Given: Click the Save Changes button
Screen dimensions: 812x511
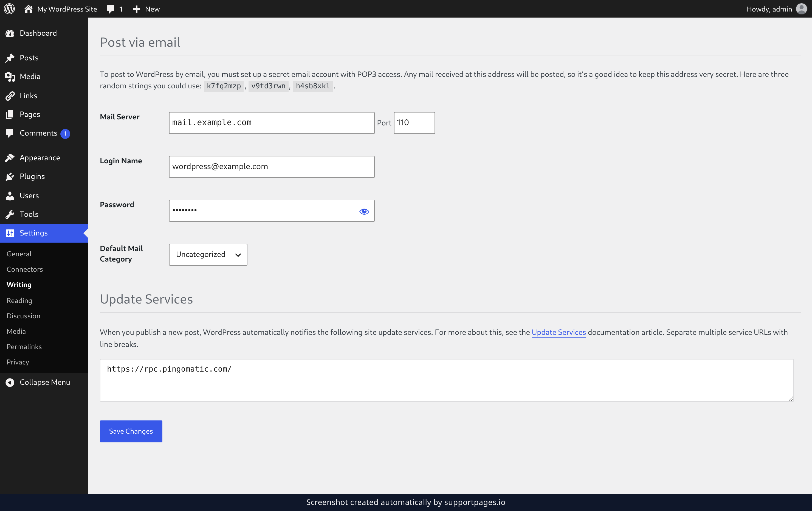Looking at the screenshot, I should tap(131, 431).
